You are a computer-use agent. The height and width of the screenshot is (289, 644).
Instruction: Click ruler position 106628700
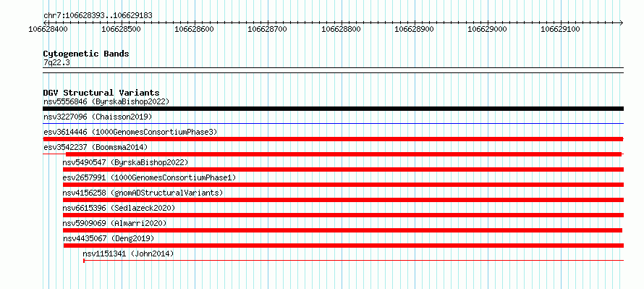tap(268, 29)
